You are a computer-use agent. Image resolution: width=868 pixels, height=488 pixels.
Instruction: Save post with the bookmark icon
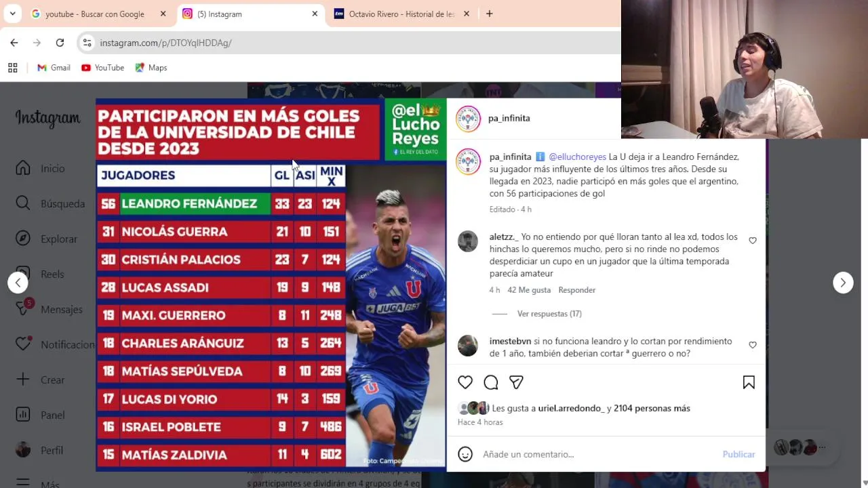pos(749,382)
